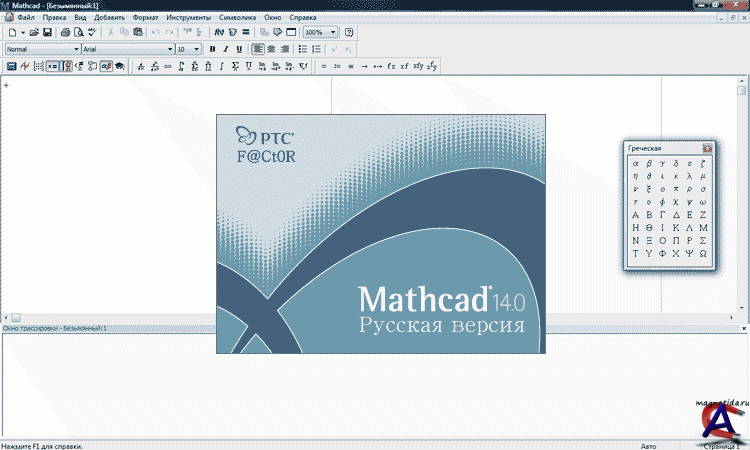Toggle Underline text formatting

point(238,49)
